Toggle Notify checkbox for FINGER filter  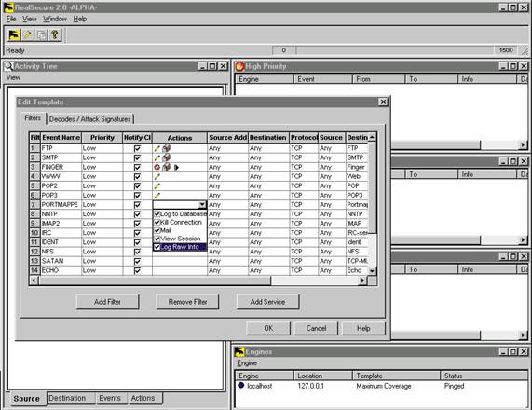[x=137, y=168]
